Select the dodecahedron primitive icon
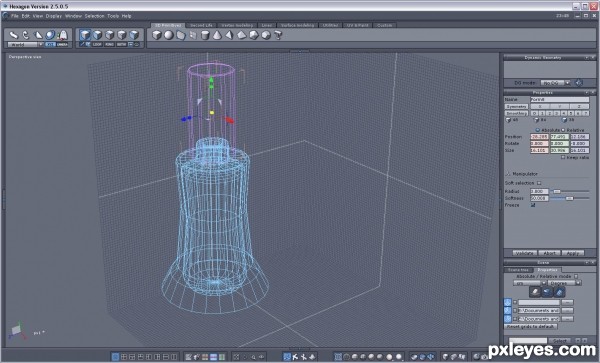Screen dimensions: 600x363 [266, 35]
